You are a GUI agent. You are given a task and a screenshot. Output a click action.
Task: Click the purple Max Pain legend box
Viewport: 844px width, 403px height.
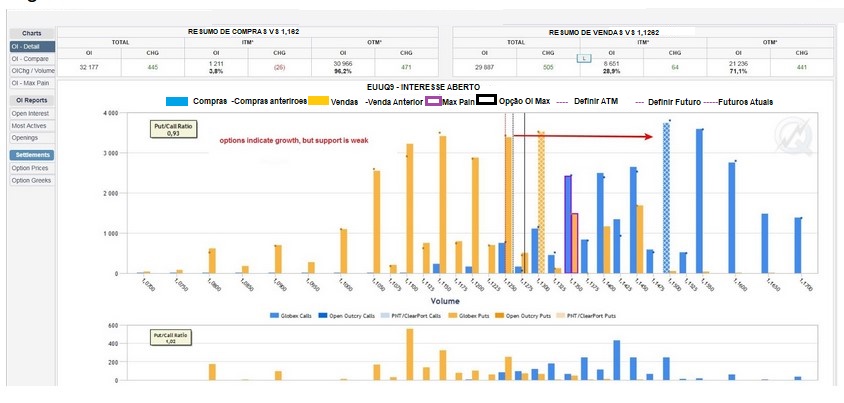click(435, 102)
